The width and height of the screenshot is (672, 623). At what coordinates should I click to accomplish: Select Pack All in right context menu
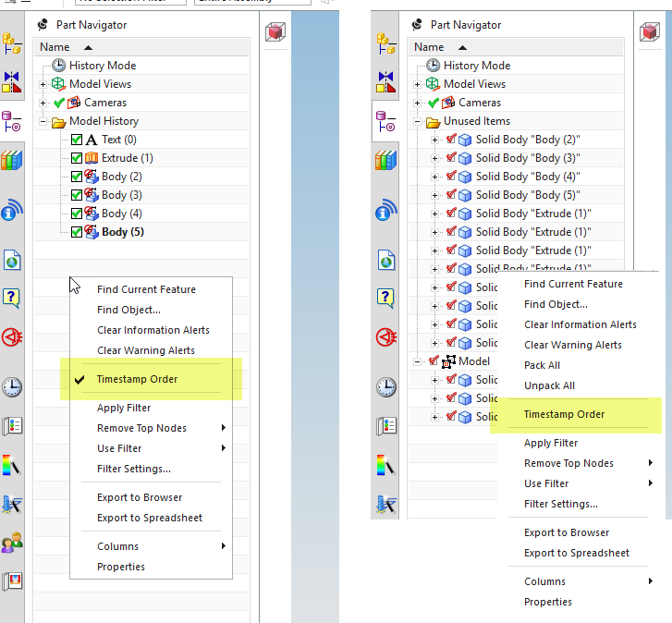[x=578, y=365]
